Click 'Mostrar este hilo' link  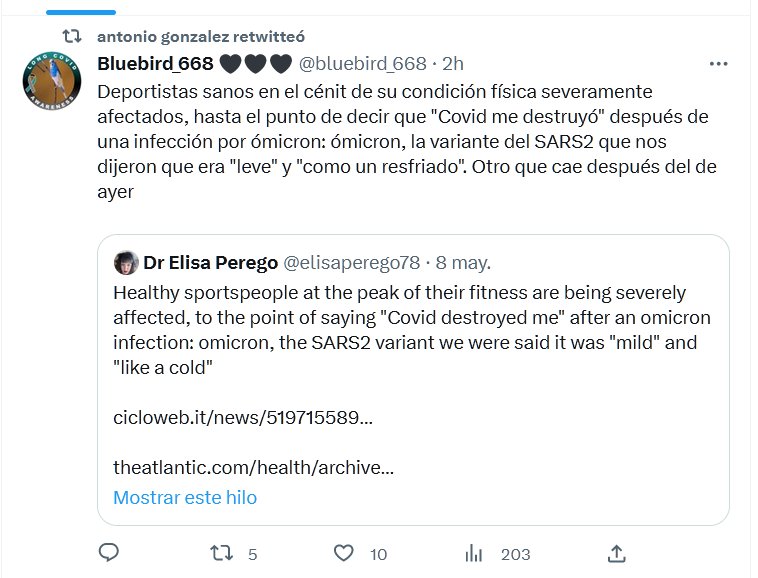tap(185, 497)
